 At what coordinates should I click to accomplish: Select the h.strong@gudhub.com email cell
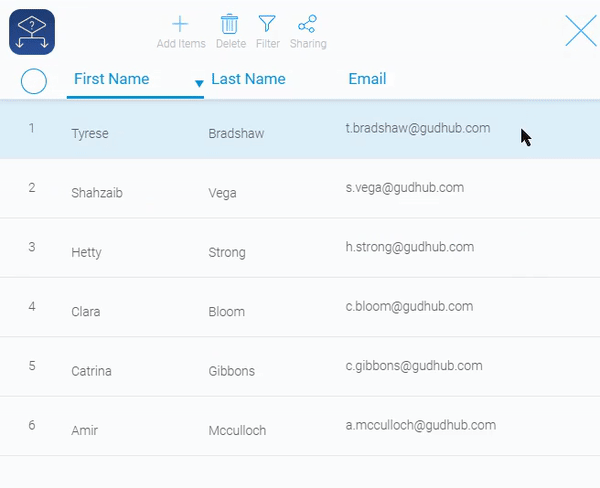pyautogui.click(x=410, y=247)
